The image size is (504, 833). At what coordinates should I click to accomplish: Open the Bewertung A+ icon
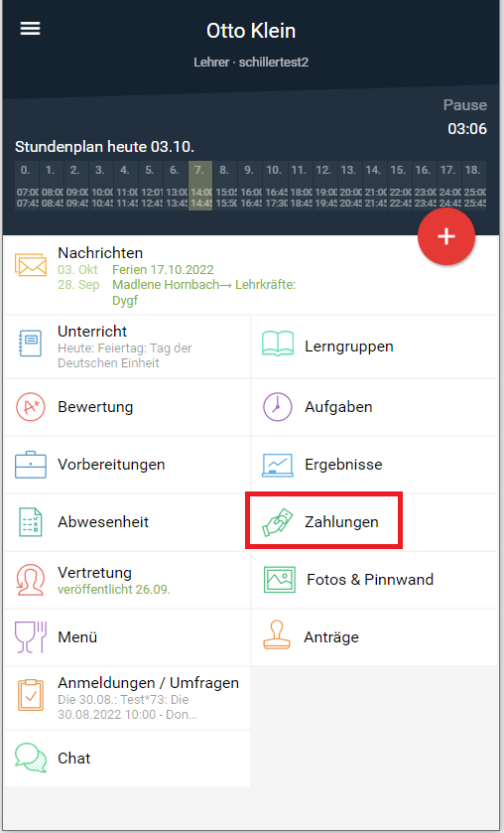point(31,406)
